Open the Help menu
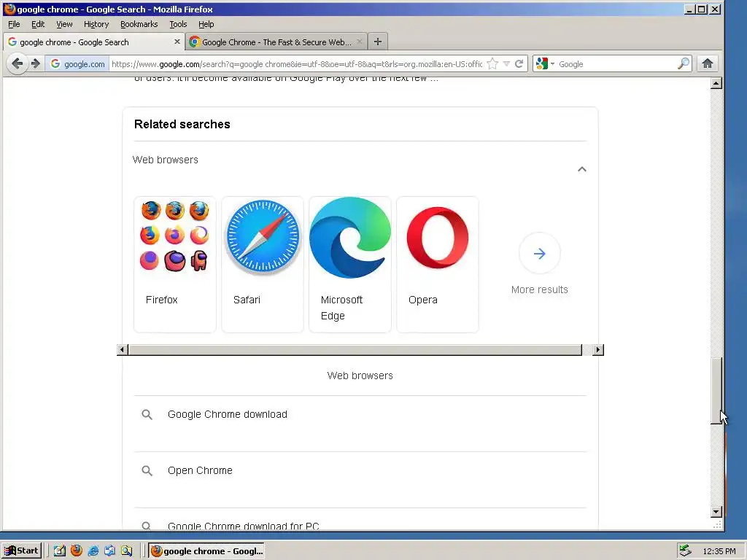This screenshot has height=560, width=747. 206,24
